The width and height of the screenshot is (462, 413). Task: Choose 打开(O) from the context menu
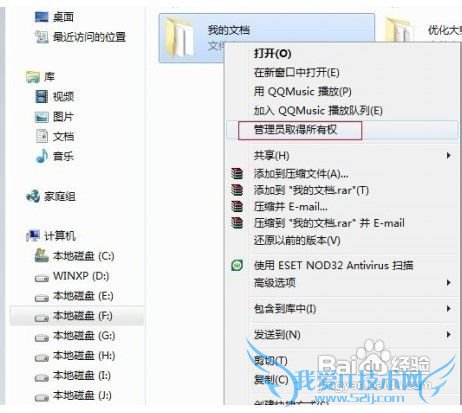(x=273, y=54)
